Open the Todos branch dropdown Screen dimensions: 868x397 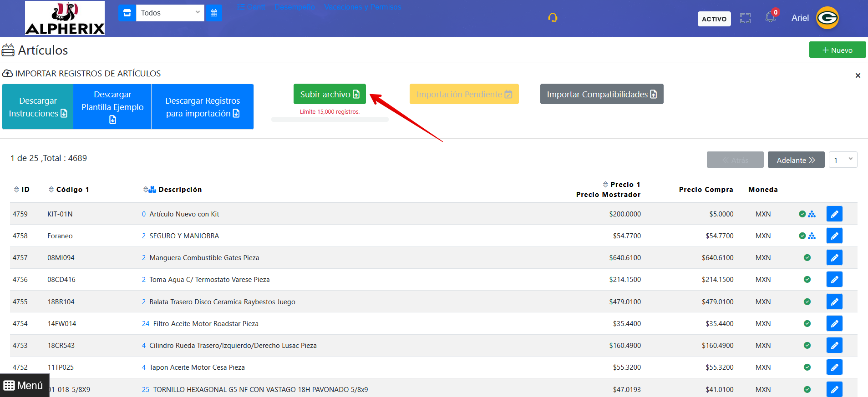point(170,13)
